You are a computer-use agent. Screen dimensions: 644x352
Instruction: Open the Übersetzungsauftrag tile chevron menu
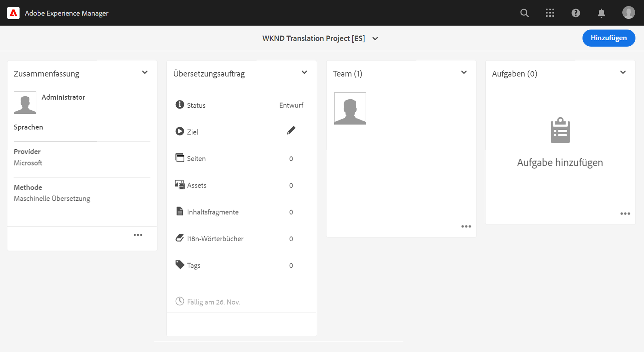point(304,72)
